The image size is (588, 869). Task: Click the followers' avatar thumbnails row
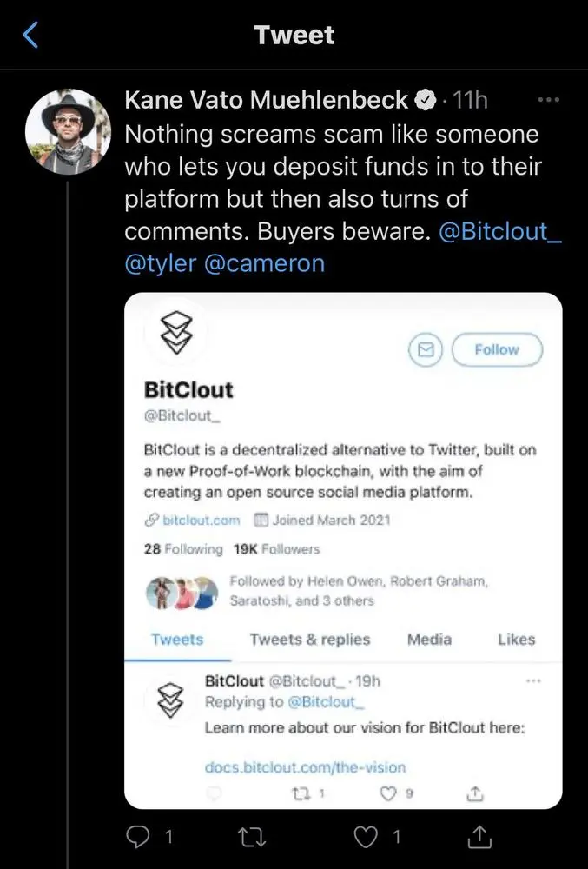(x=181, y=590)
